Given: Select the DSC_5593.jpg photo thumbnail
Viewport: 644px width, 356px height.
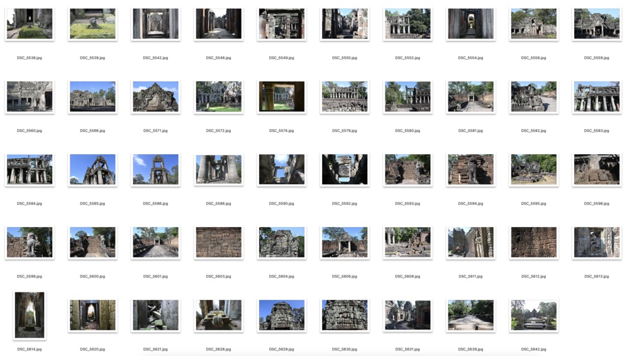Looking at the screenshot, I should point(408,170).
